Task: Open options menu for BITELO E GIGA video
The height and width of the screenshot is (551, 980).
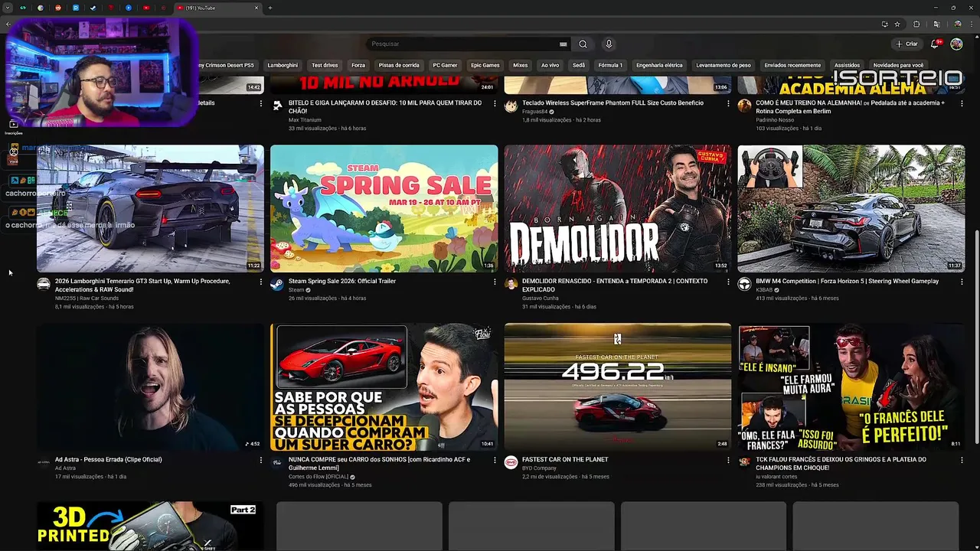Action: (495, 103)
